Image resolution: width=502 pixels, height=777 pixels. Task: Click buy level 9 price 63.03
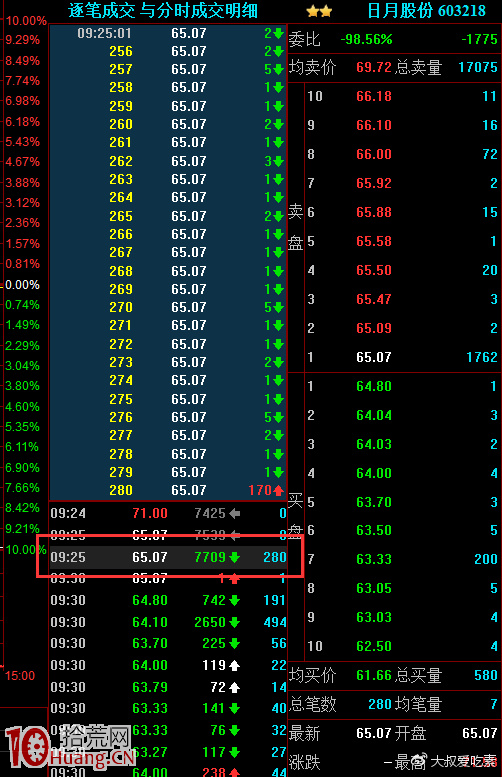(374, 617)
